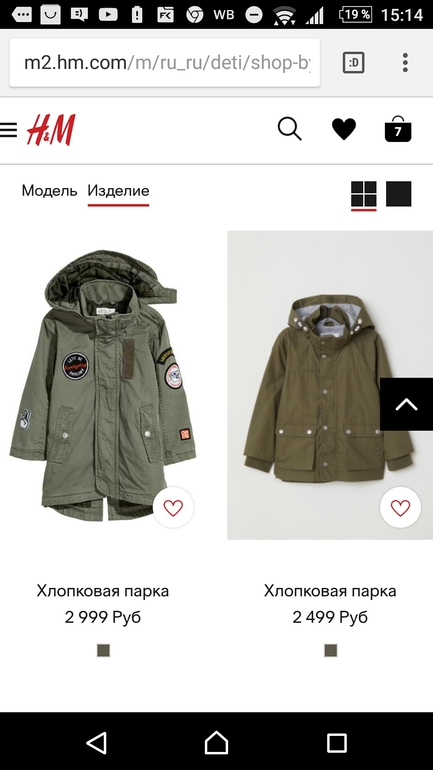Open right Хлопковая парка product link

point(330,591)
